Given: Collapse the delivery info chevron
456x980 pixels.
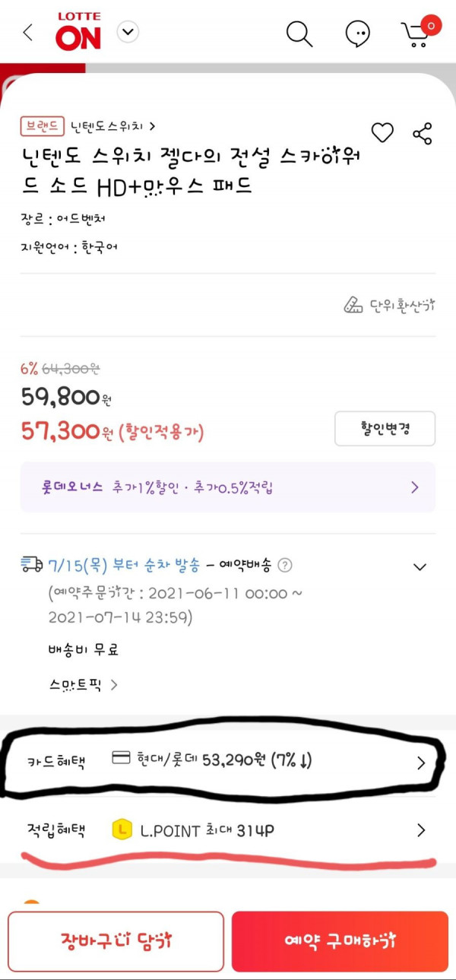Looking at the screenshot, I should pos(420,566).
